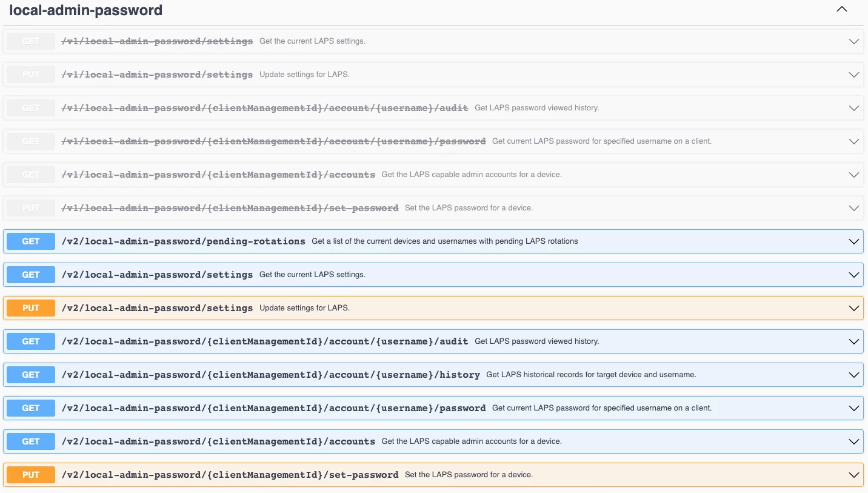Expand v2 password endpoint chevron
Image resolution: width=868 pixels, height=493 pixels.
[854, 408]
